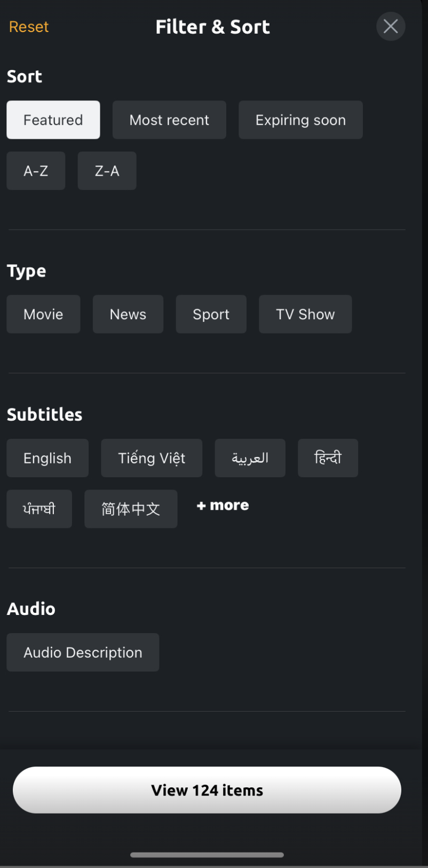
Task: Expand more subtitle languages
Action: coord(223,505)
